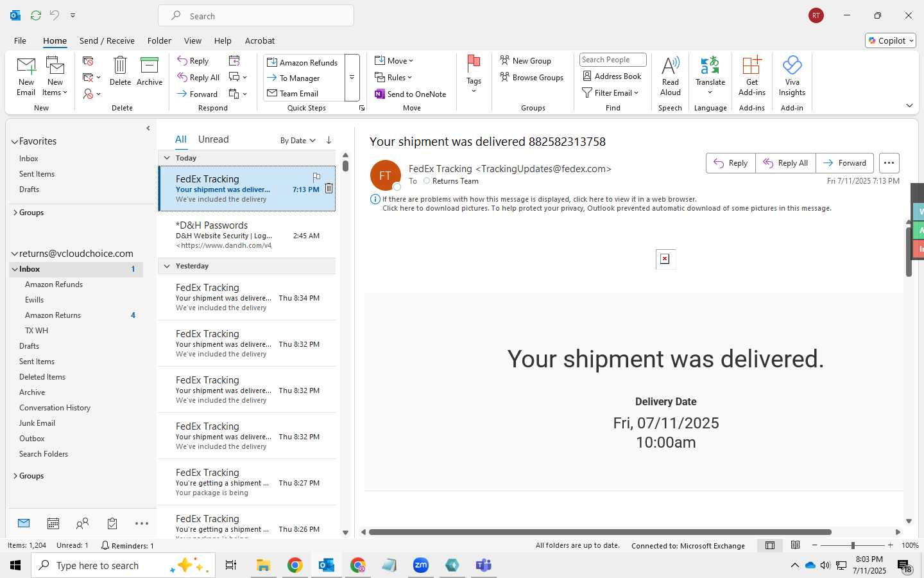
Task: Open the View tab
Action: pyautogui.click(x=193, y=40)
